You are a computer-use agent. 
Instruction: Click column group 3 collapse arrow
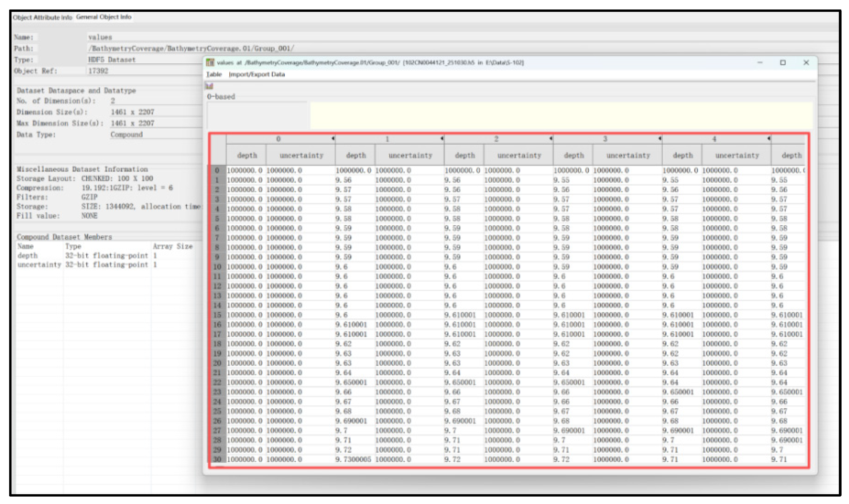(x=660, y=138)
